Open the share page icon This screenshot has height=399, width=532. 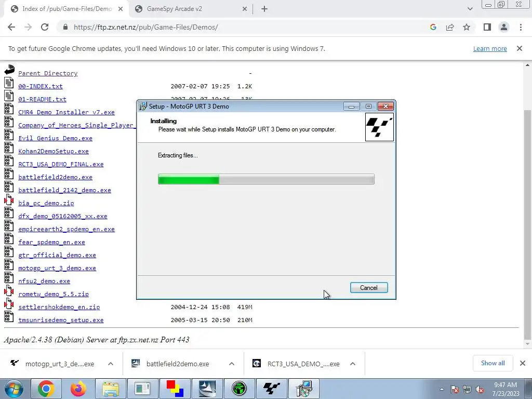click(450, 27)
